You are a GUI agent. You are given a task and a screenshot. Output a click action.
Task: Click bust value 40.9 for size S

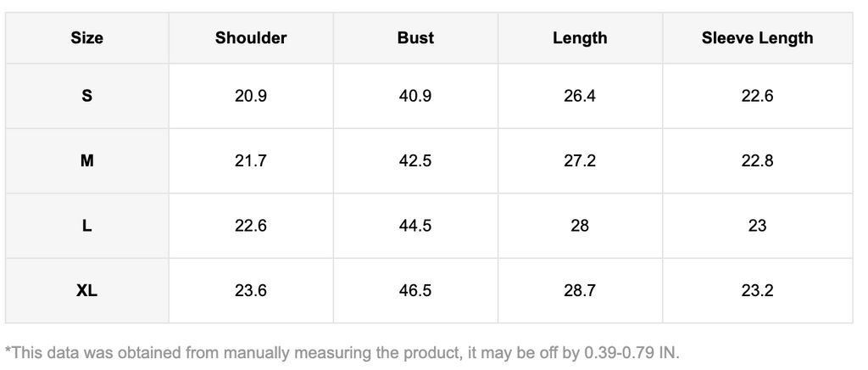(x=415, y=96)
